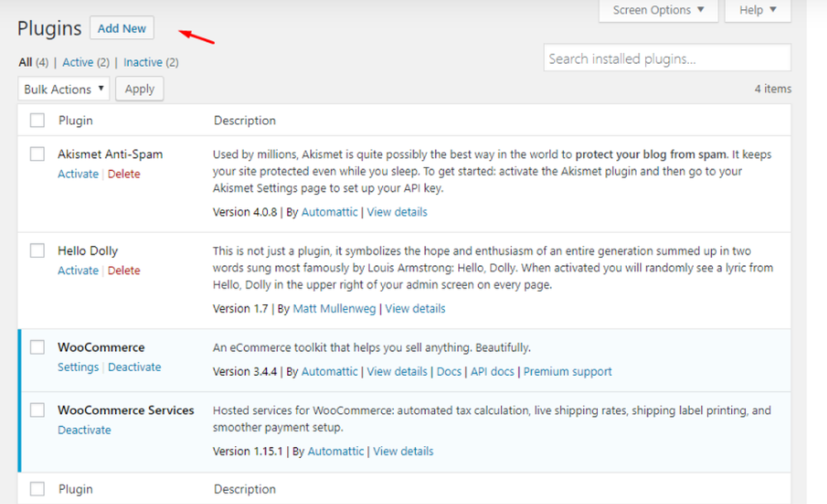Image resolution: width=827 pixels, height=504 pixels.
Task: Click the WooCommerce Services plugin name
Action: tap(126, 410)
